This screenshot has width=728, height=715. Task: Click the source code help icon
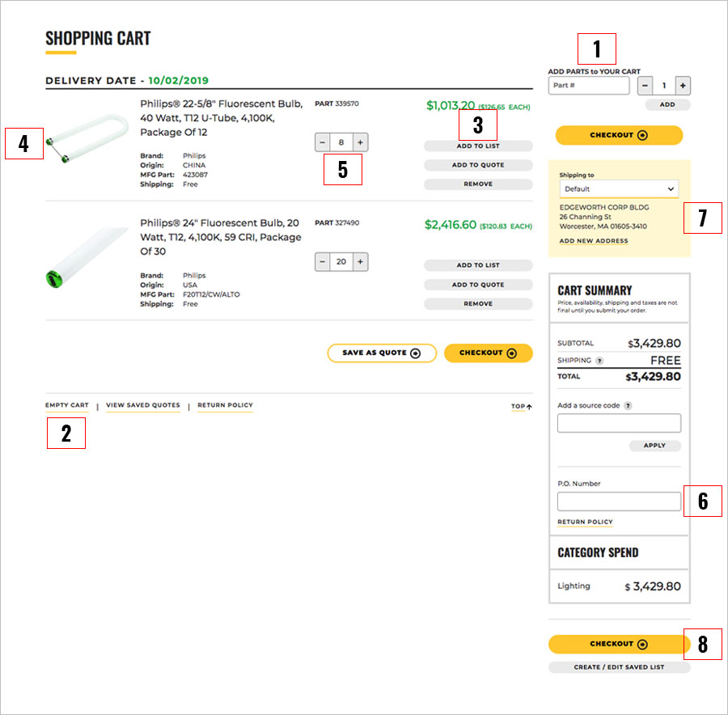(629, 406)
